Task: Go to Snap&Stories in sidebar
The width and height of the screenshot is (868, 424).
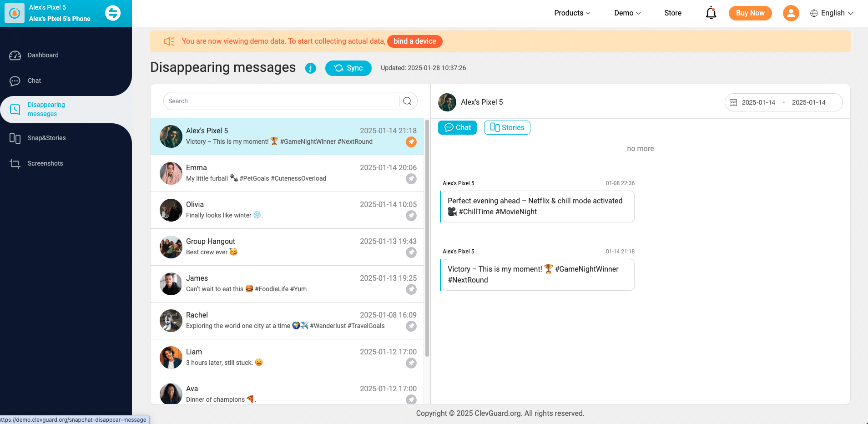Action: [46, 138]
